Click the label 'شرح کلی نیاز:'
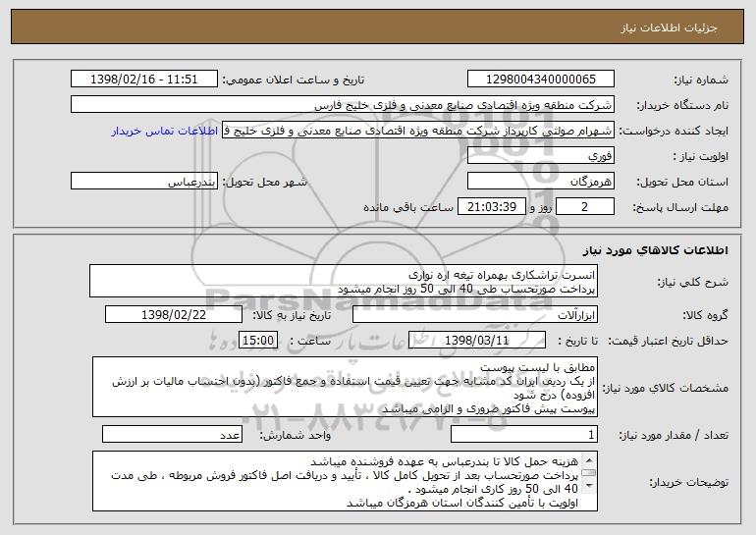This screenshot has width=756, height=535. [x=693, y=282]
